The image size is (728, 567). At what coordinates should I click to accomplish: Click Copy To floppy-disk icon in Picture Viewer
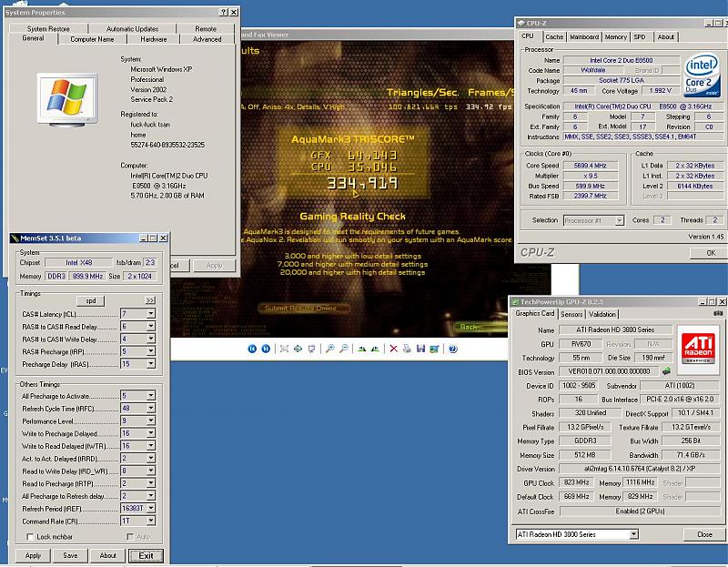pyautogui.click(x=420, y=349)
